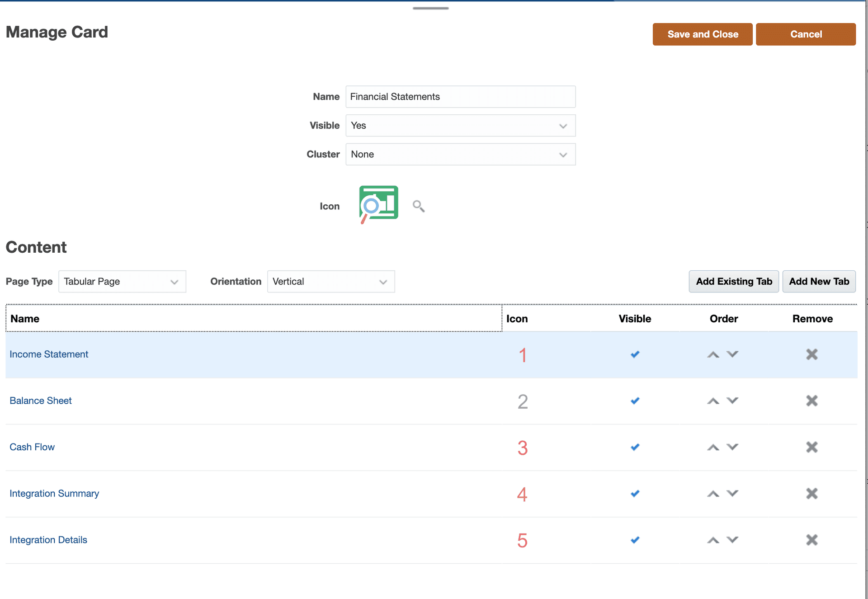Remove the Integration Details tab
Viewport: 868px width, 599px height.
pyautogui.click(x=812, y=540)
